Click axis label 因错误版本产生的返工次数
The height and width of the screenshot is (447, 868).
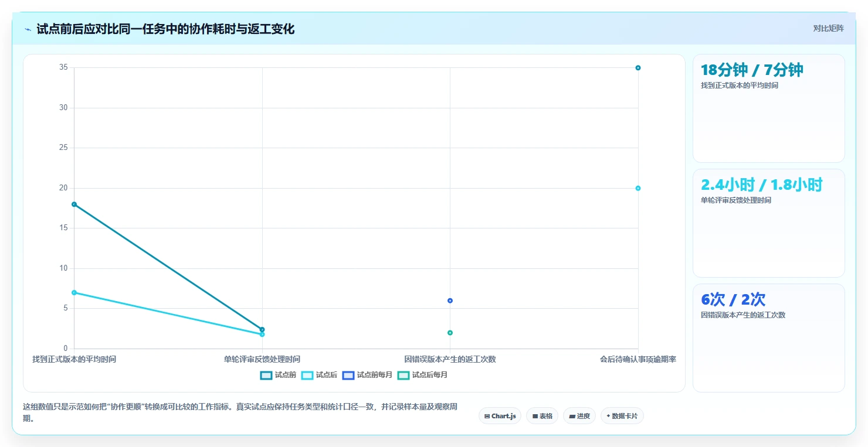[x=450, y=359]
